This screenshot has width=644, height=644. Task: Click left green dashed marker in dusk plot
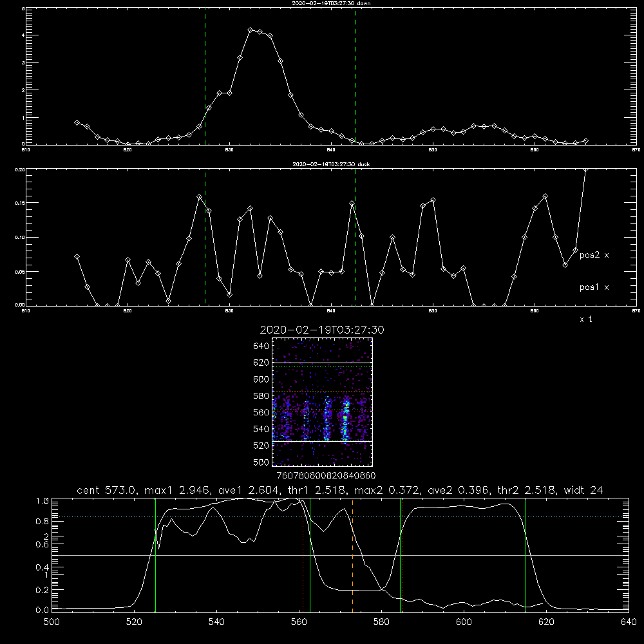pos(205,237)
